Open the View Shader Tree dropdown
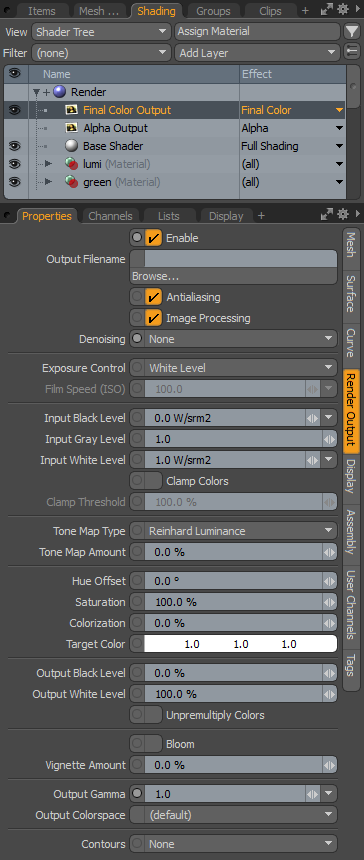 [101, 32]
